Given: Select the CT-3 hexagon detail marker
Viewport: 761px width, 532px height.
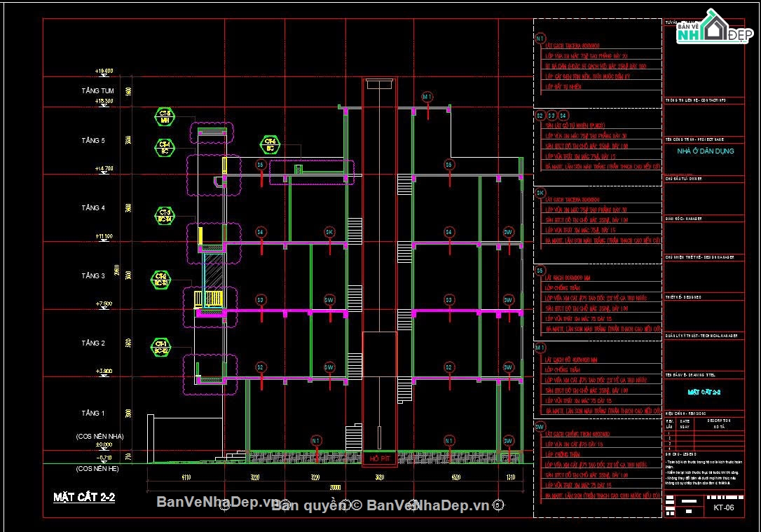Looking at the screenshot, I should [x=165, y=215].
